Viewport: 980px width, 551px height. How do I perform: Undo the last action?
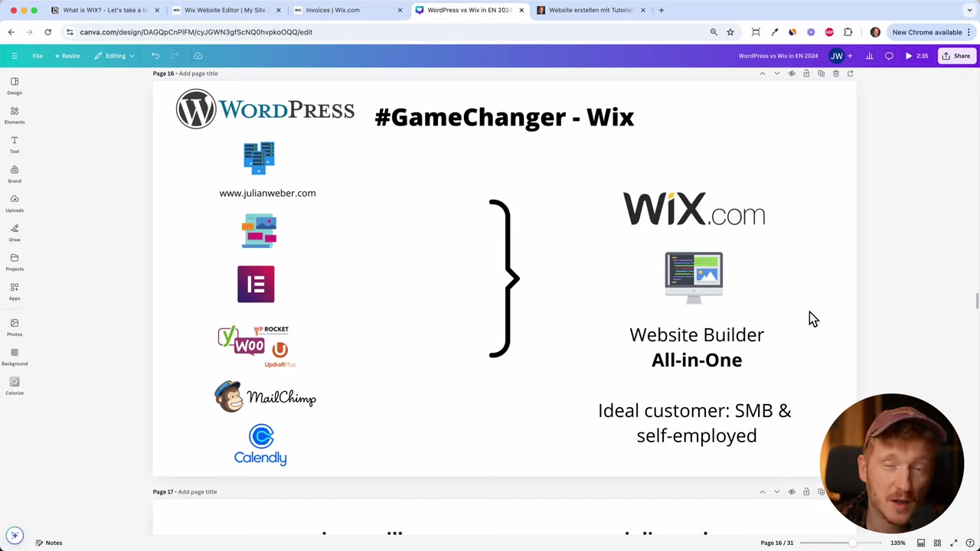[155, 56]
